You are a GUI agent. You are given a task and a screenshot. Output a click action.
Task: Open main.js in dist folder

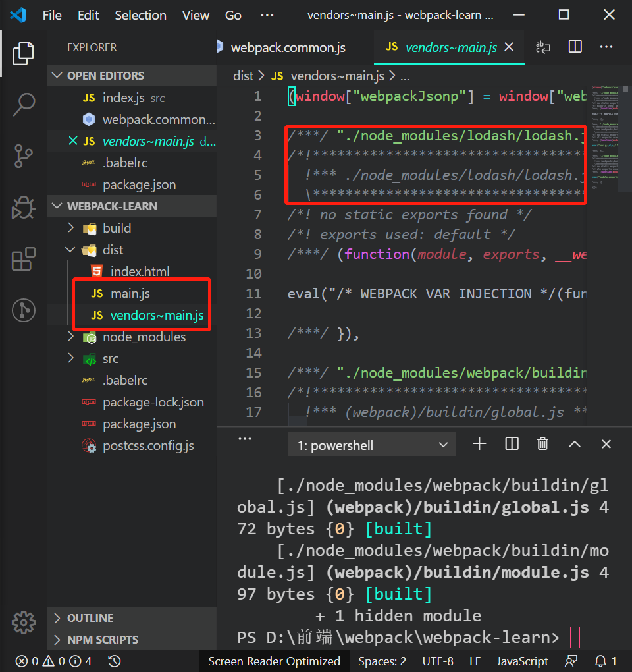point(132,294)
